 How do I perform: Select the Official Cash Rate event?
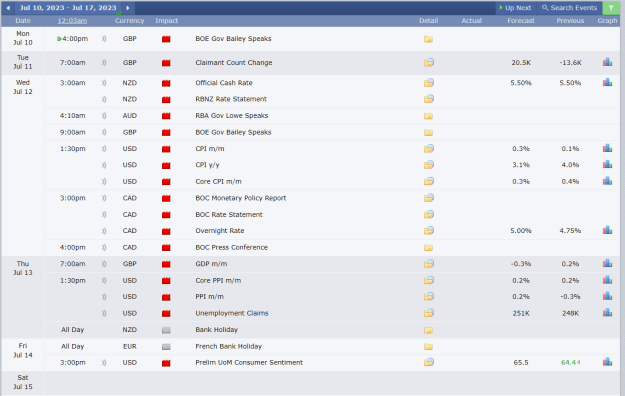coord(224,83)
